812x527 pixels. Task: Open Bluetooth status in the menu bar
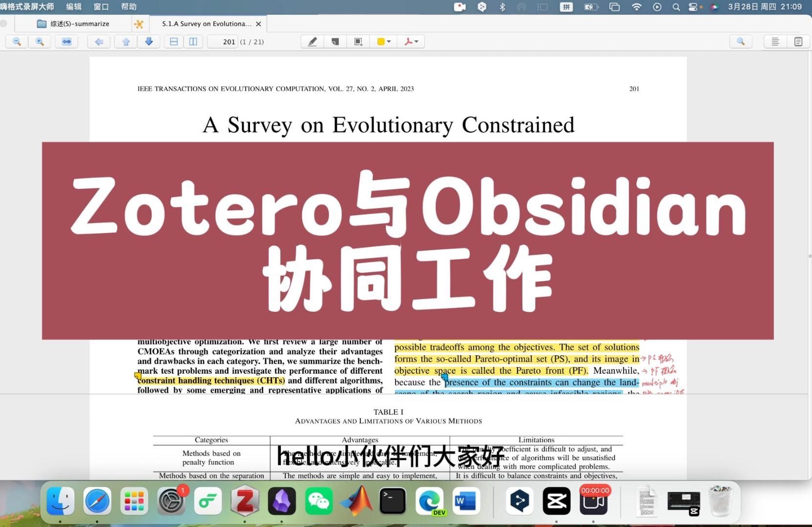pos(502,7)
